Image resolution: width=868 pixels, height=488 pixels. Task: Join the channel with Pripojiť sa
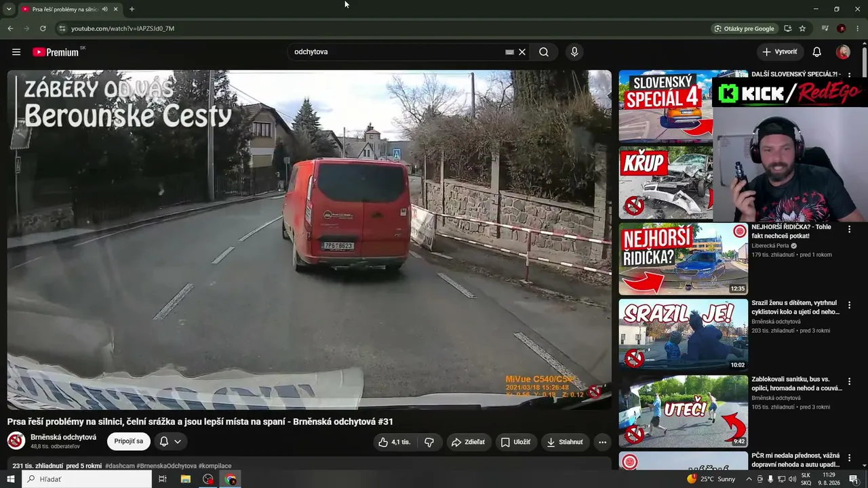(x=129, y=441)
